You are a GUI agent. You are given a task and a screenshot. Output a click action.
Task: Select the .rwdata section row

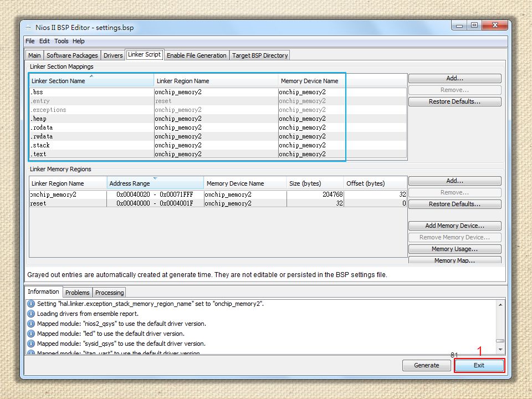click(218, 136)
